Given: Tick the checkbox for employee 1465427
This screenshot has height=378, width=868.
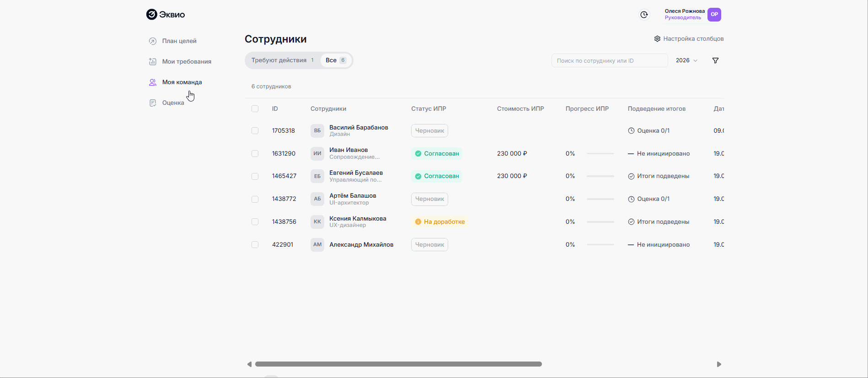Looking at the screenshot, I should (255, 176).
